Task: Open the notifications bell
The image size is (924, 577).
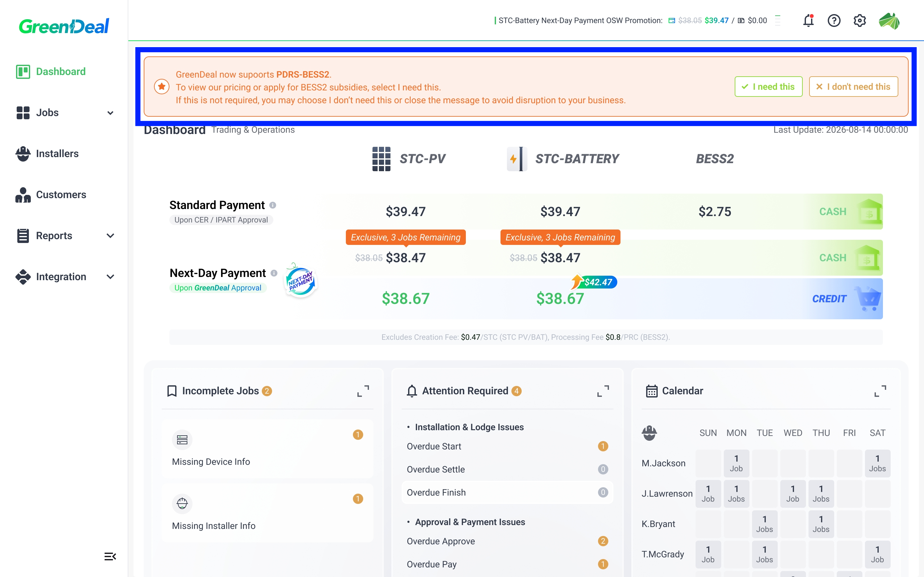Action: point(808,21)
